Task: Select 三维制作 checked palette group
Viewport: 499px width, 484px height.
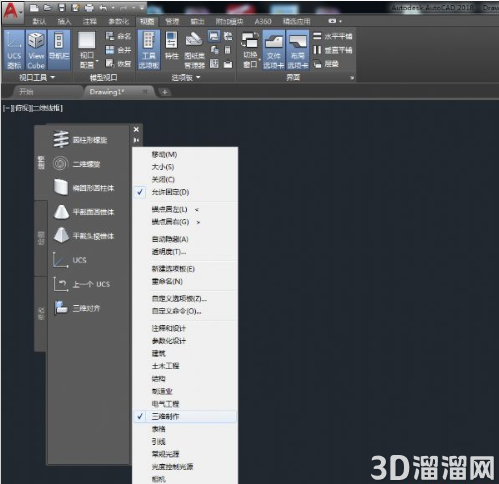Action: pyautogui.click(x=185, y=416)
